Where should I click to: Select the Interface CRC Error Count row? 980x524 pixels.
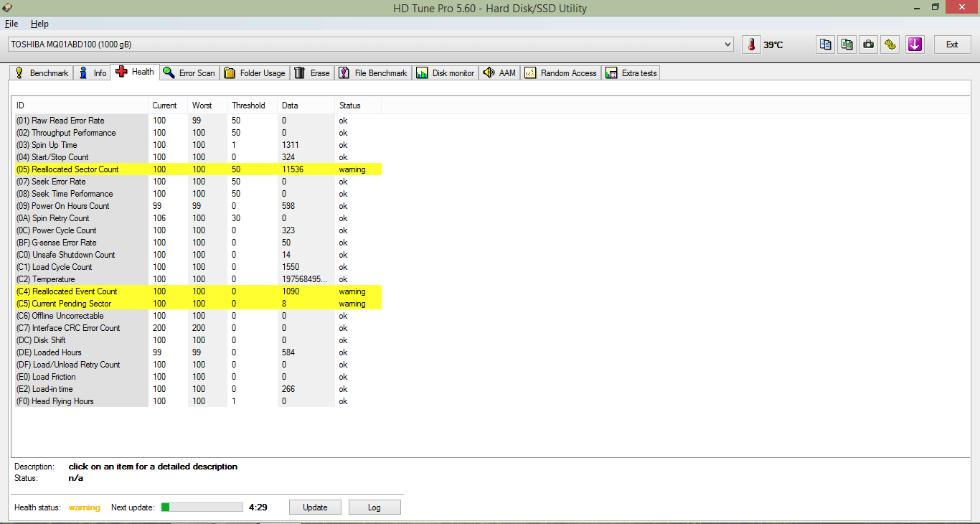point(198,328)
